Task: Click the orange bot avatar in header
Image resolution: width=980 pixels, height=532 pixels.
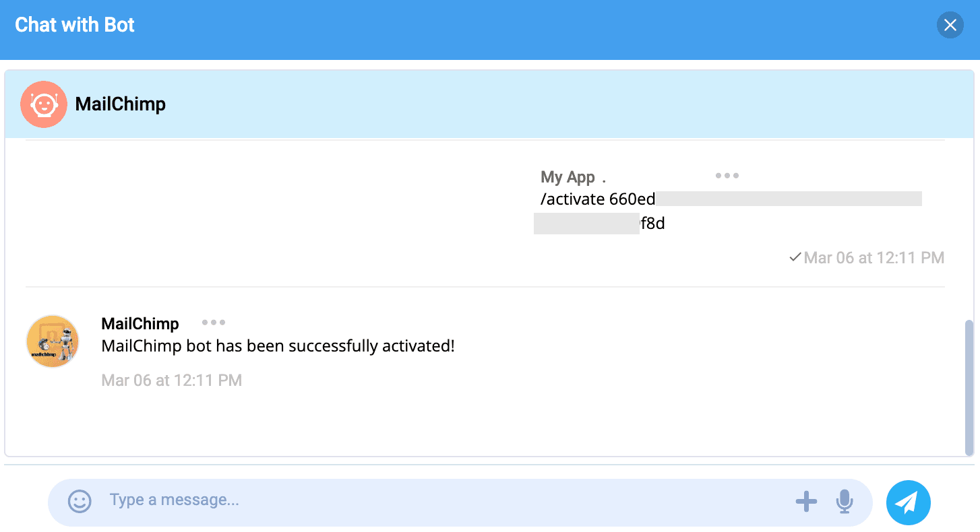Action: [44, 104]
